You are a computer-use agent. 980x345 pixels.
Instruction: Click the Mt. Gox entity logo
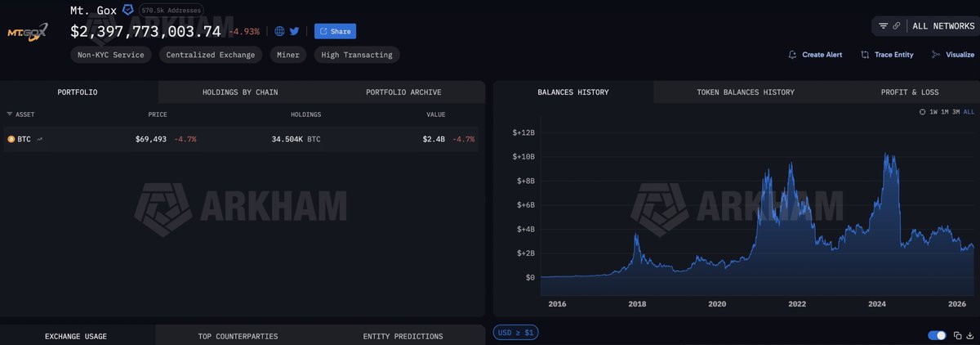point(28,33)
